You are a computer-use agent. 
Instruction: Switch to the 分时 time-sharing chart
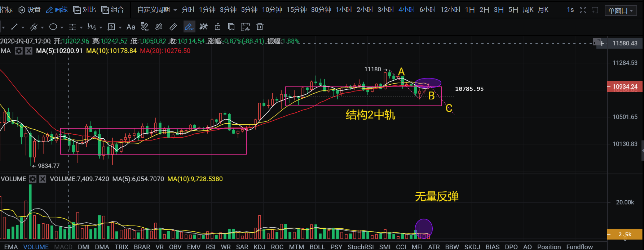coord(188,10)
